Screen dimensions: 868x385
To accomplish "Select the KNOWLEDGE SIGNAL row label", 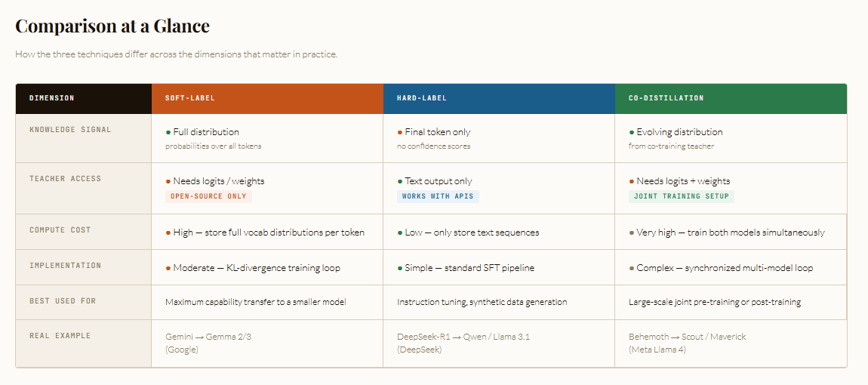I will click(x=70, y=130).
